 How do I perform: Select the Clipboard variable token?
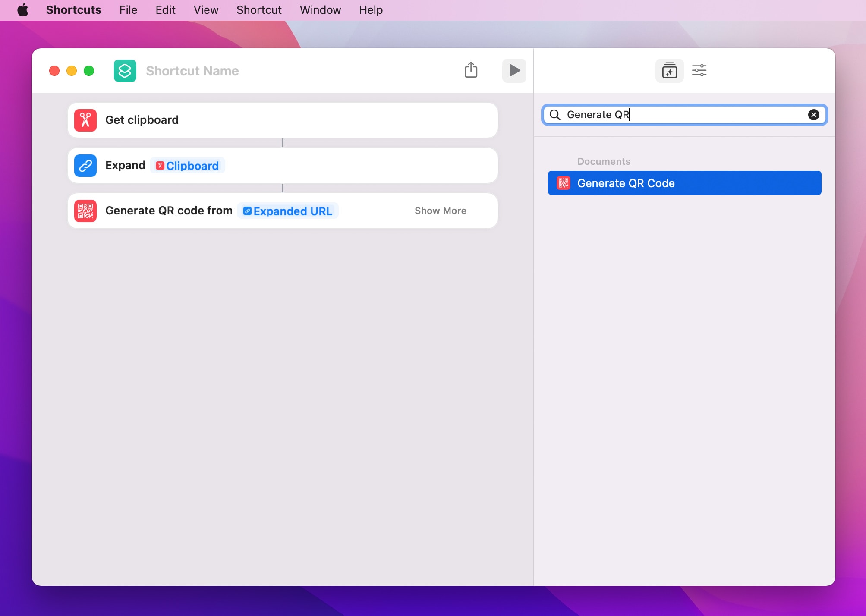click(x=187, y=166)
